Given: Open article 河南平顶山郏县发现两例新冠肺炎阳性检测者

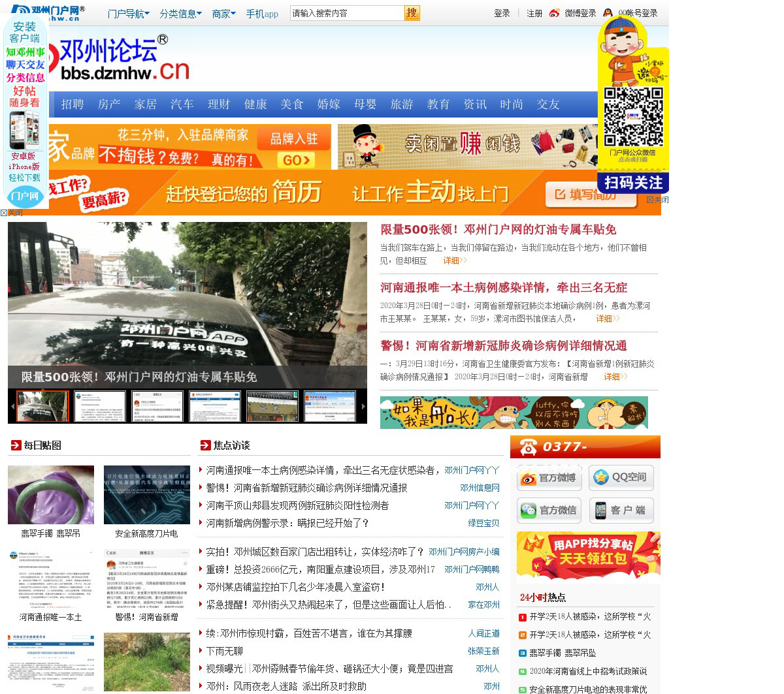Looking at the screenshot, I should [297, 505].
